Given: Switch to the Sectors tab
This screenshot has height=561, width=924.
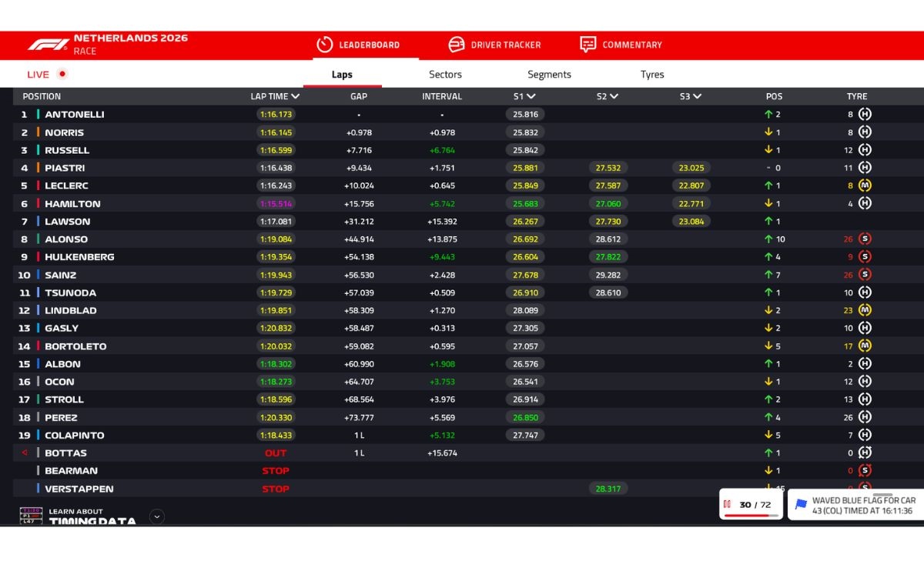Looking at the screenshot, I should coord(445,75).
